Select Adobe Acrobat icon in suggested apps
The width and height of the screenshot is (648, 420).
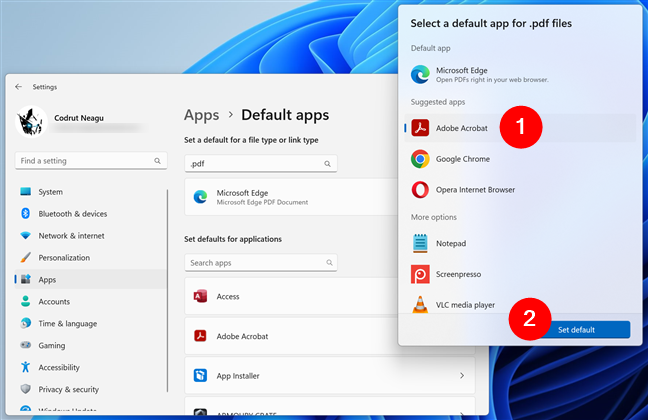tap(421, 128)
